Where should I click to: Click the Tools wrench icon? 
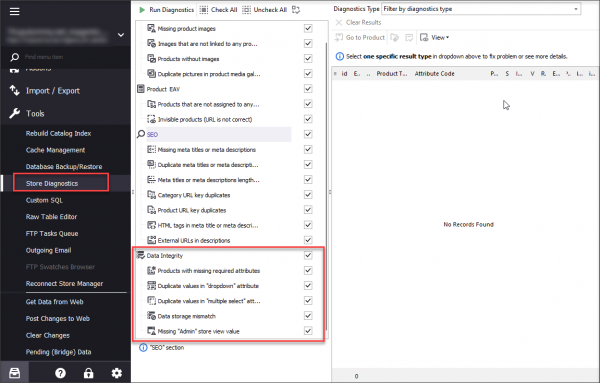tap(15, 113)
